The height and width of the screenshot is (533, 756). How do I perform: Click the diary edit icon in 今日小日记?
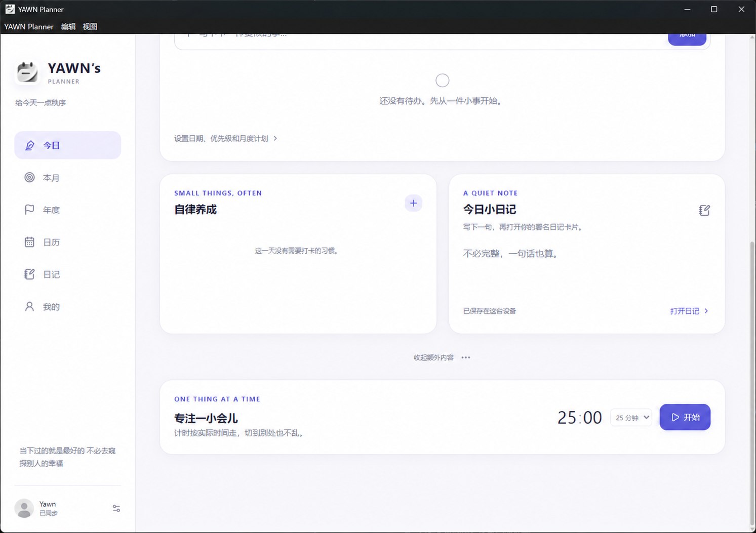(704, 210)
